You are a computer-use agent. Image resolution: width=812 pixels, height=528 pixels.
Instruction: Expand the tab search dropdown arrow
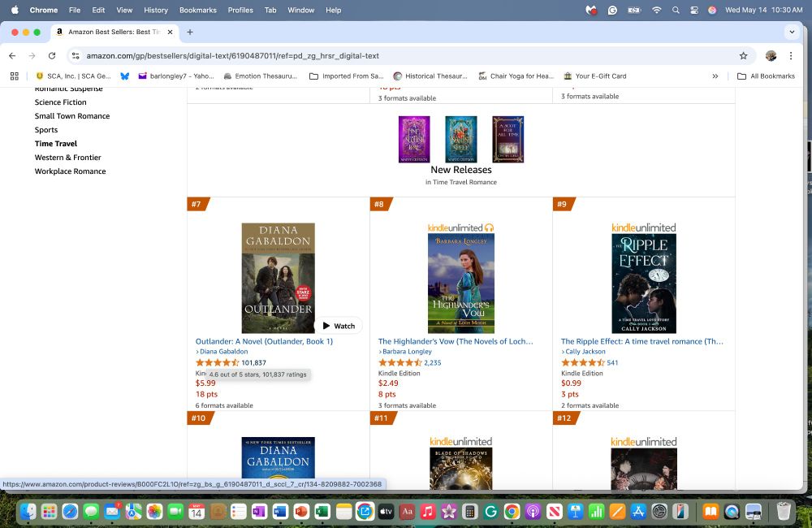[792, 32]
